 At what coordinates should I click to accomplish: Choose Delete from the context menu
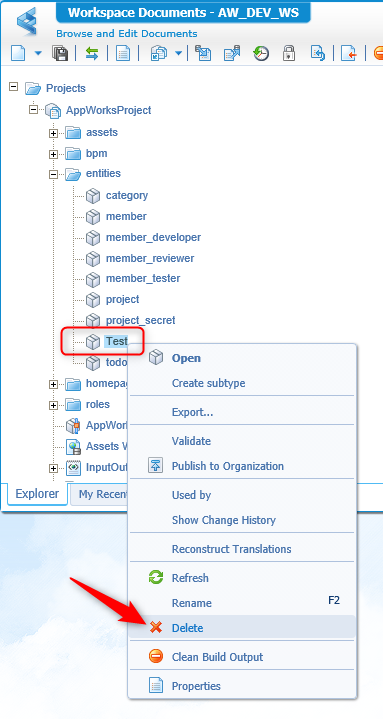(242, 628)
